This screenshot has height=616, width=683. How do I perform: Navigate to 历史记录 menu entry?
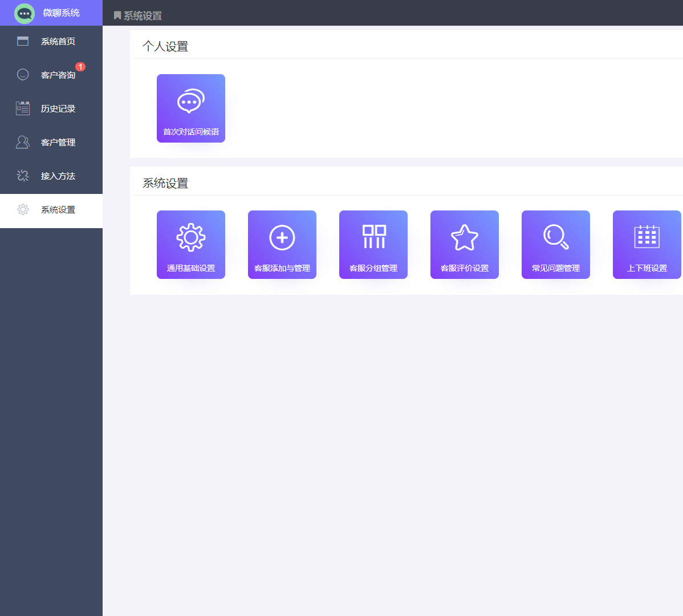(58, 109)
